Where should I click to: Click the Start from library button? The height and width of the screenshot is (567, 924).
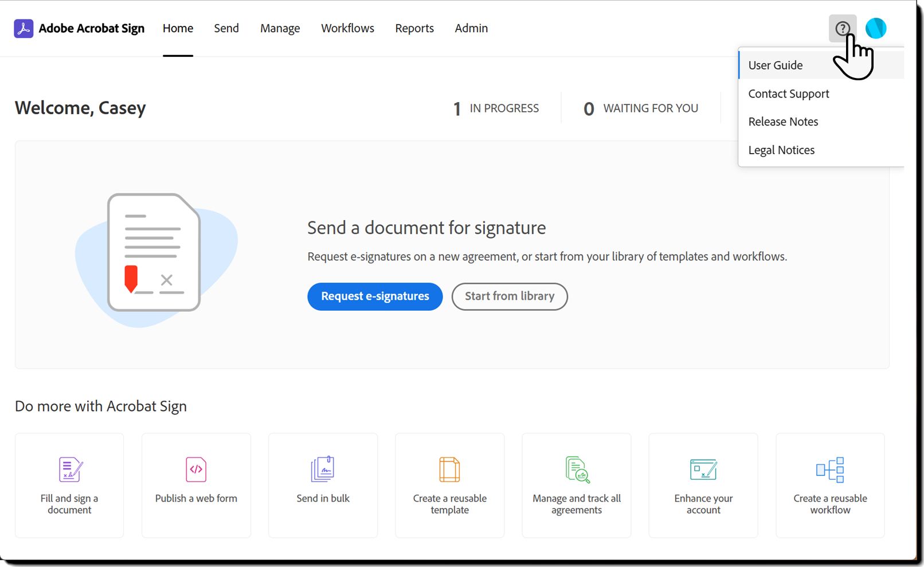tap(510, 296)
